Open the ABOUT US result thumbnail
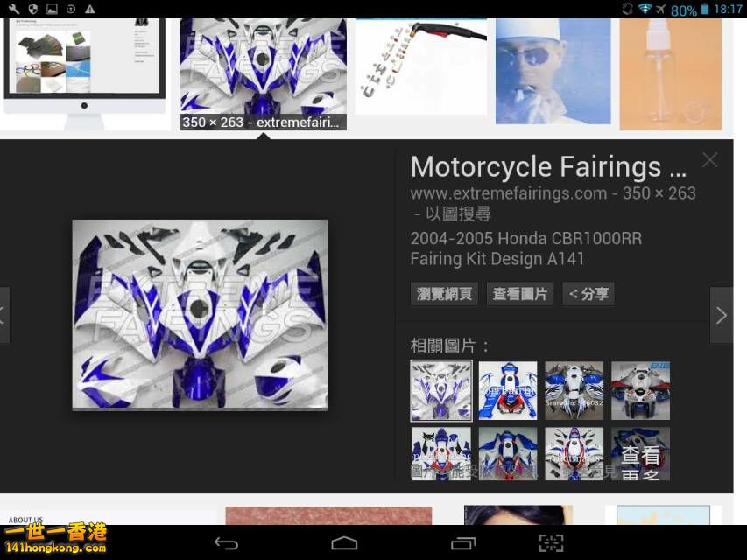The width and height of the screenshot is (747, 560). [x=109, y=518]
